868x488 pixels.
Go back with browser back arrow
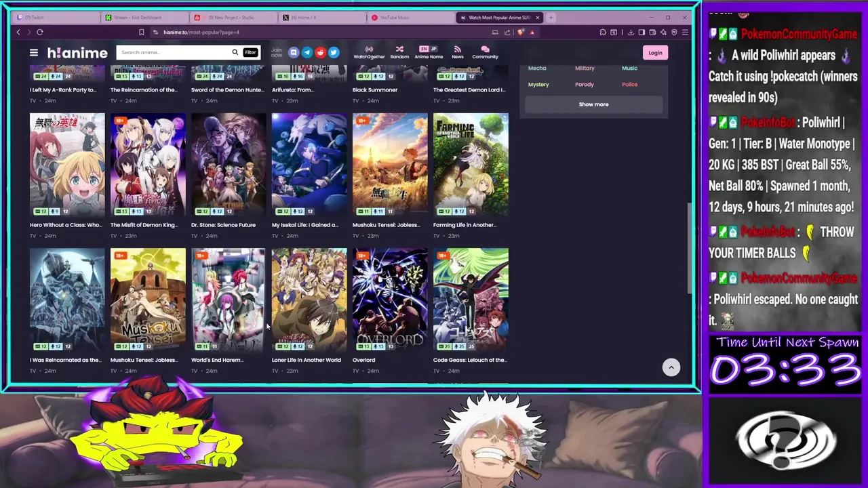(x=18, y=32)
